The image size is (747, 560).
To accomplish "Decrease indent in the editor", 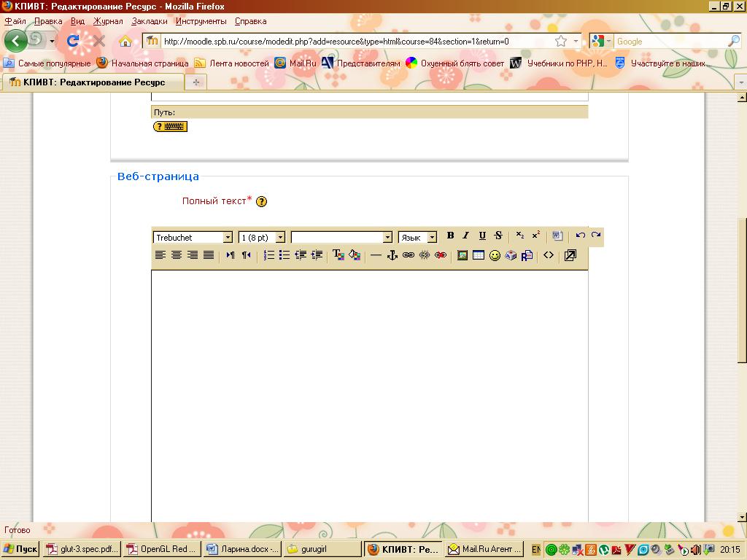I will point(301,255).
